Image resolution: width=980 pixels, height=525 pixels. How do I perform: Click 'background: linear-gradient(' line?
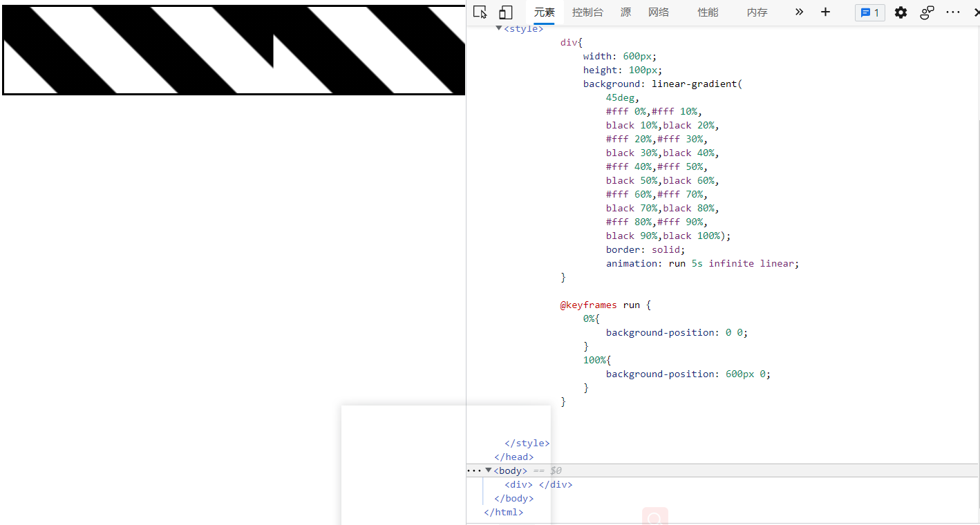point(662,84)
